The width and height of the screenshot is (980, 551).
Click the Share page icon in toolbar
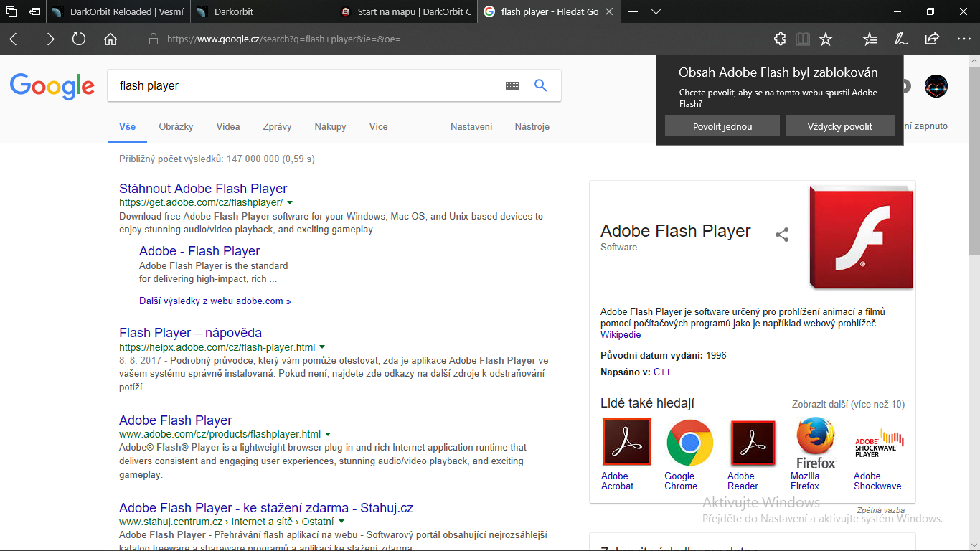932,39
